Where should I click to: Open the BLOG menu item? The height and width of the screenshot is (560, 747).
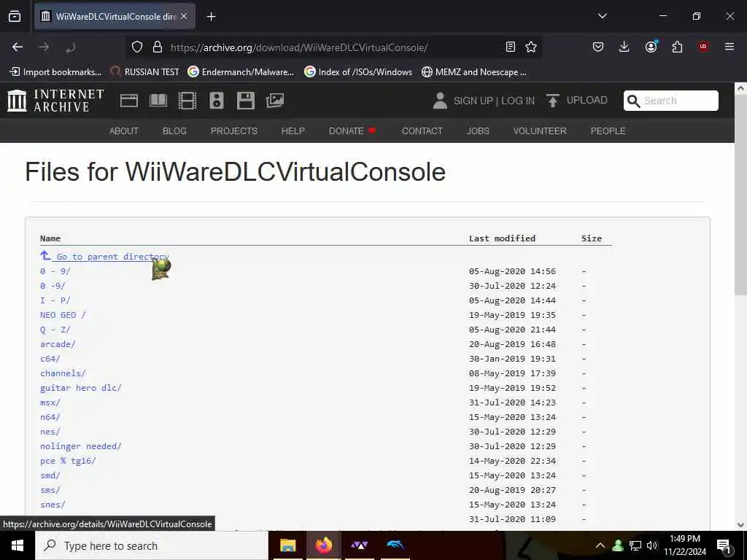coord(174,131)
